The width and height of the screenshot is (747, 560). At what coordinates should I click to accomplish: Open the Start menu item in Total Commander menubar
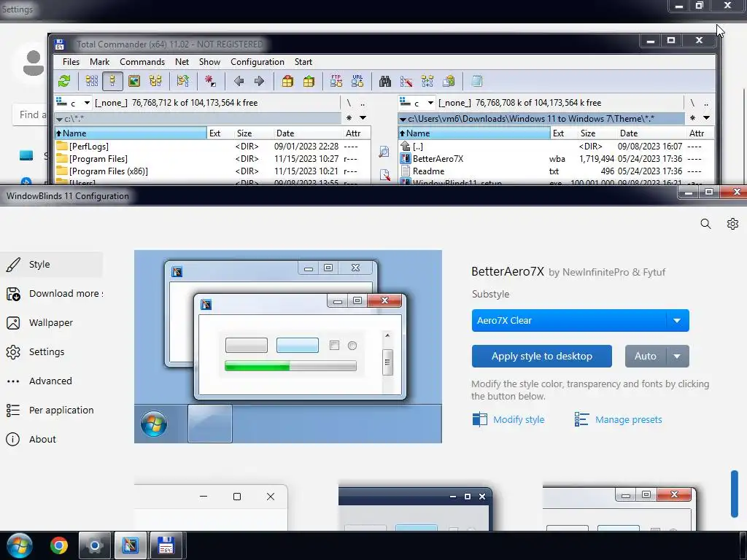tap(303, 62)
